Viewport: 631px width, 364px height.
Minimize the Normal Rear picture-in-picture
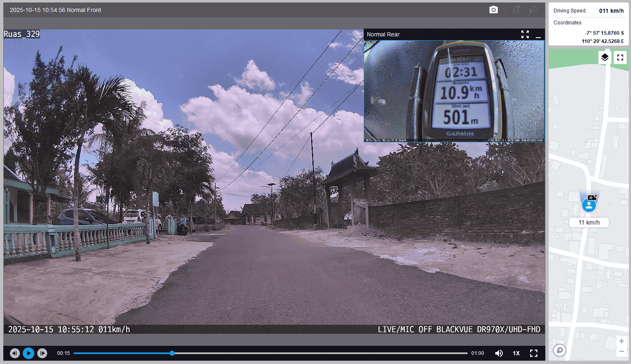point(538,35)
